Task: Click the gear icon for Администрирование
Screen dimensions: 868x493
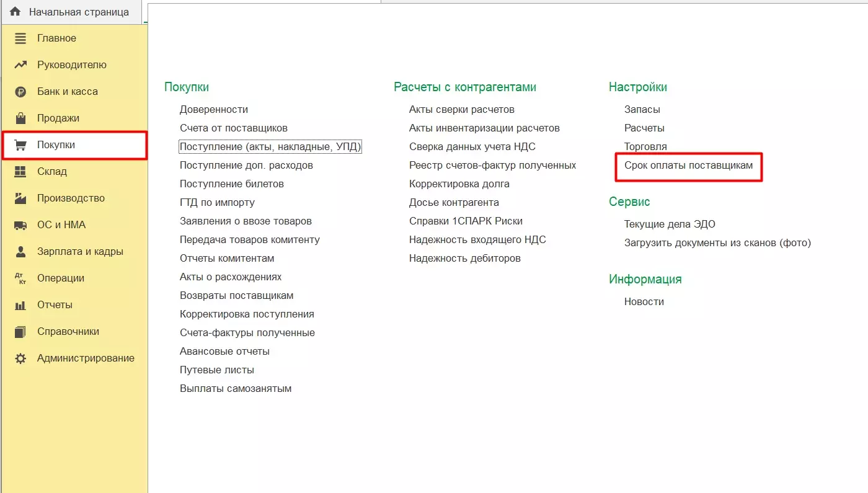Action: 20,358
